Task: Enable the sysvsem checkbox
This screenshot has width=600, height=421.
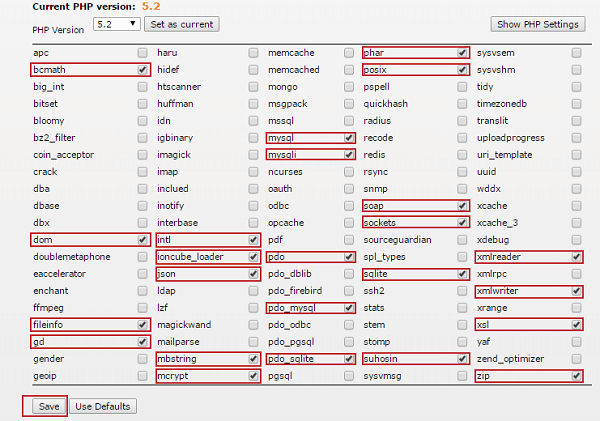Action: click(x=577, y=53)
